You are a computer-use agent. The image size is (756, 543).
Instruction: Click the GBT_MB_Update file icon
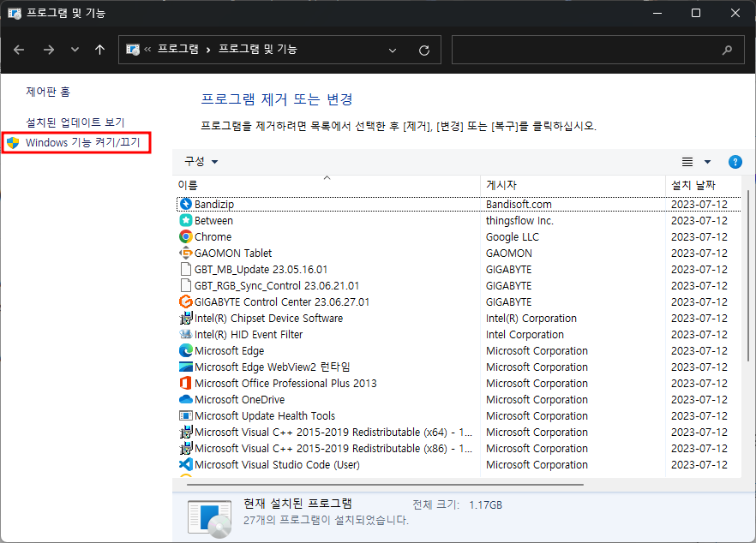point(186,269)
